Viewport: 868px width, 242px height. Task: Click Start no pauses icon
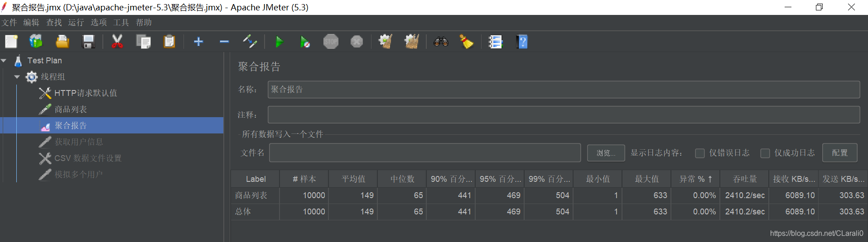pos(305,42)
